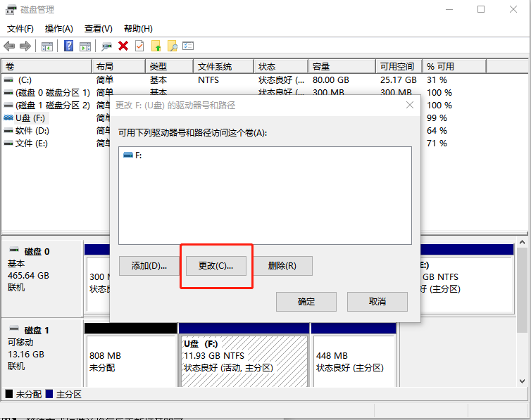This screenshot has height=420, width=531.
Task: Click NTFS file system cell of C:
Action: coord(208,80)
